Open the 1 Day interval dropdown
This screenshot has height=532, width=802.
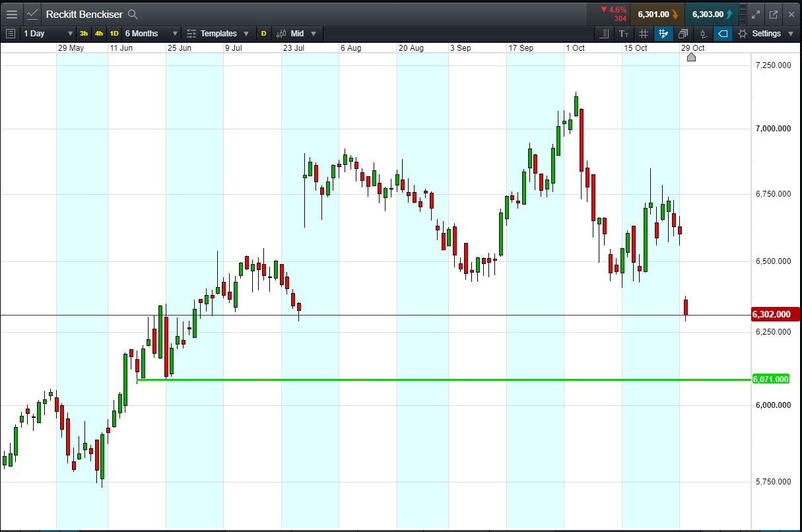(x=48, y=34)
